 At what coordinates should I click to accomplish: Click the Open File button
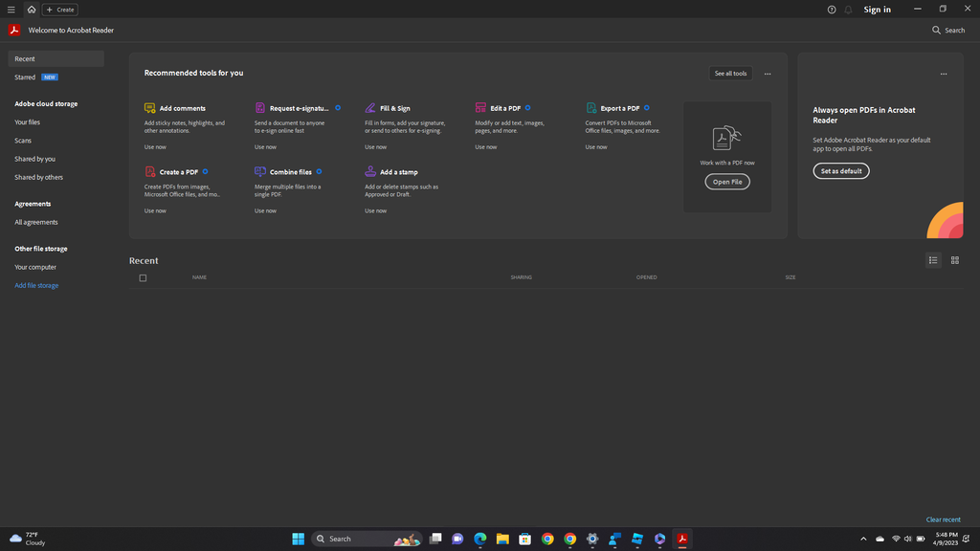click(727, 182)
